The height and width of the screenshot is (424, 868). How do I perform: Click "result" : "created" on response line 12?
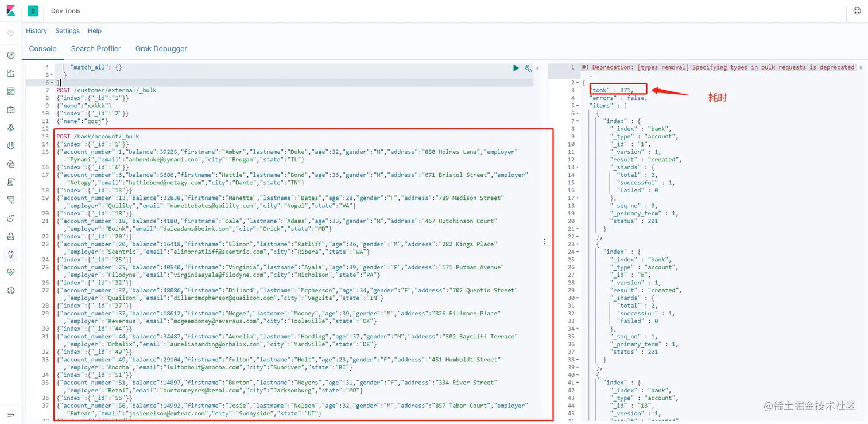tap(645, 160)
